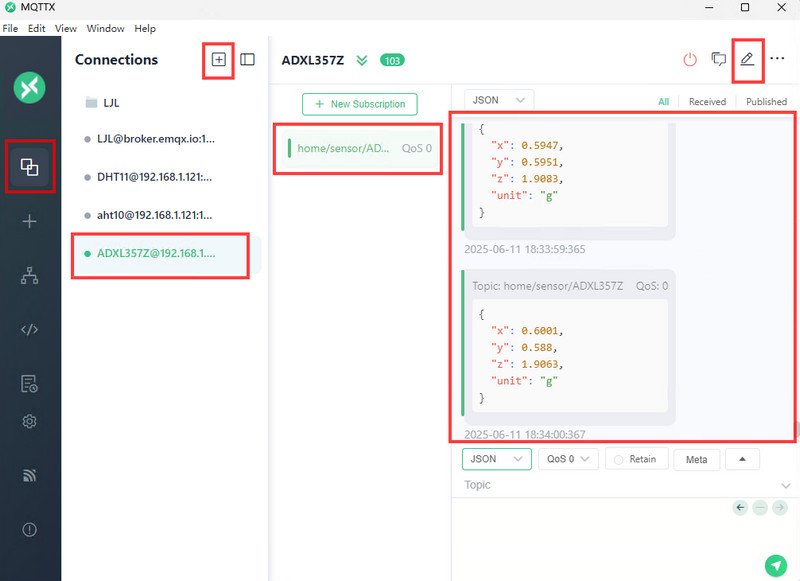Show only Published messages

point(766,102)
